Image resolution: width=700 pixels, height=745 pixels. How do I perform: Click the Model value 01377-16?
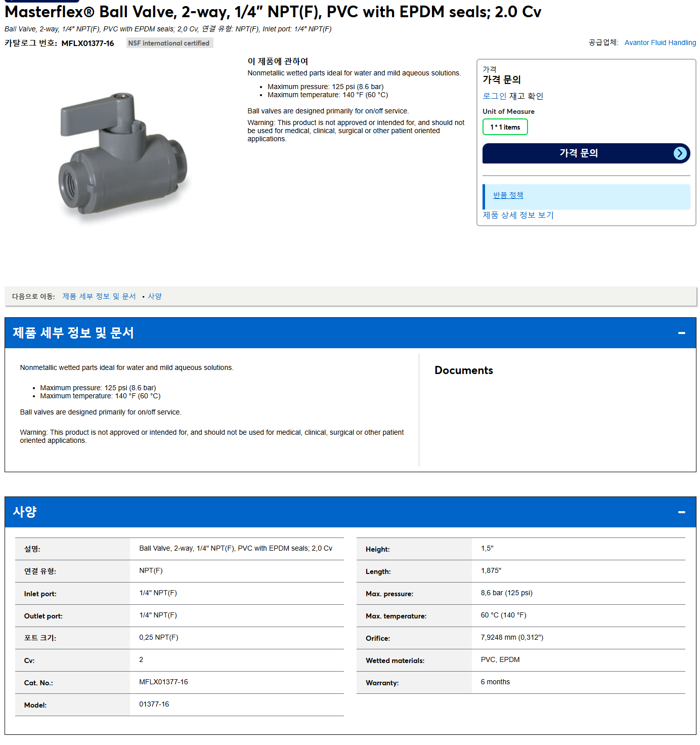pyautogui.click(x=154, y=705)
